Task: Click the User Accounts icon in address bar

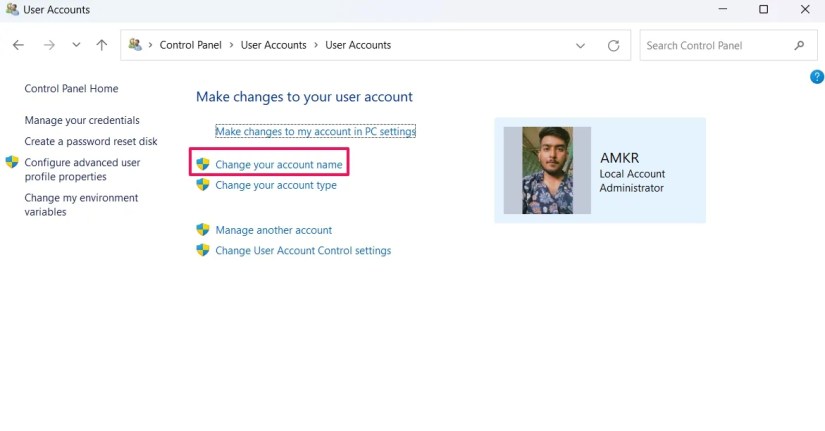Action: coord(135,45)
